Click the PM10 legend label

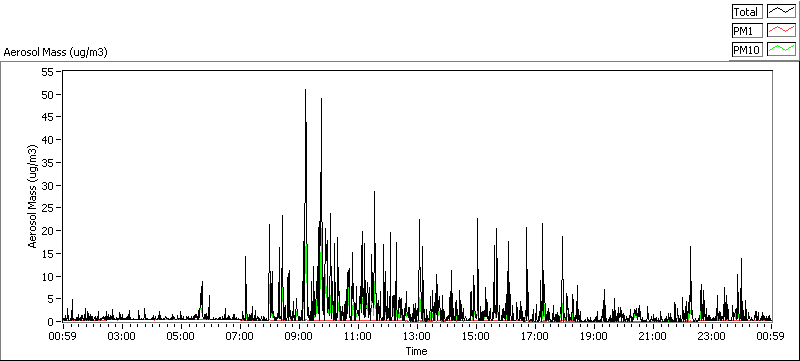click(x=747, y=49)
